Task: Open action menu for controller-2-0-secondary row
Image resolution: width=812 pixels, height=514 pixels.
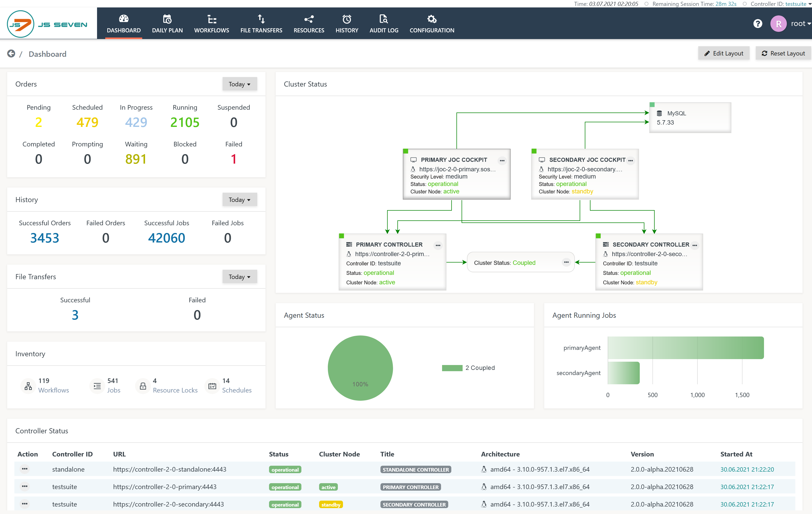Action: coord(25,504)
